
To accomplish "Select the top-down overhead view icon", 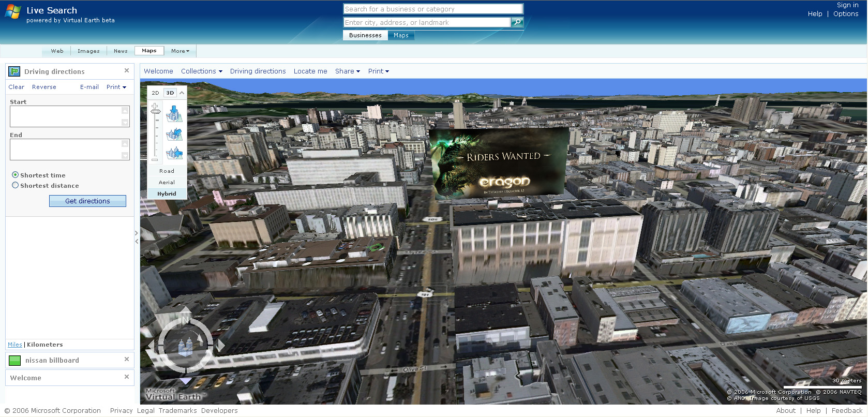I will click(x=174, y=114).
